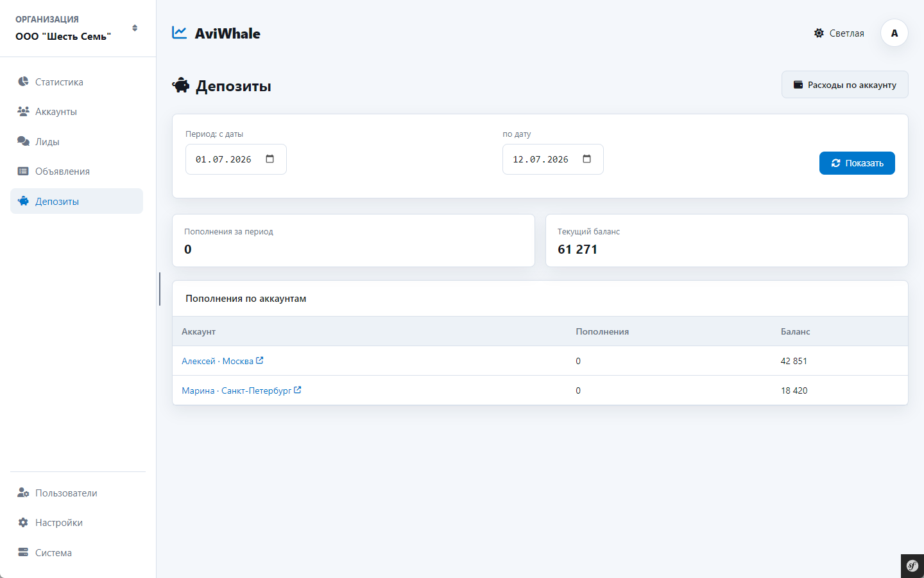Viewport: 924px width, 578px height.
Task: Click the end date field 12.07.2026
Action: coord(553,159)
